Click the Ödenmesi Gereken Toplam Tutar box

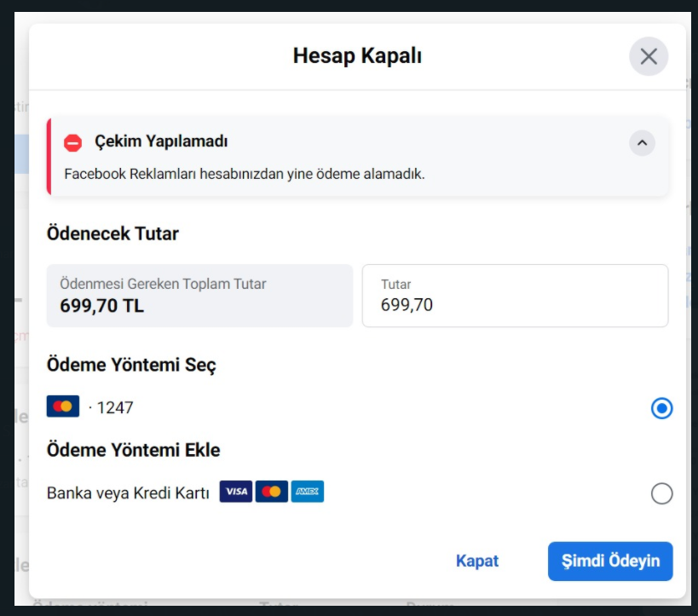pyautogui.click(x=199, y=296)
